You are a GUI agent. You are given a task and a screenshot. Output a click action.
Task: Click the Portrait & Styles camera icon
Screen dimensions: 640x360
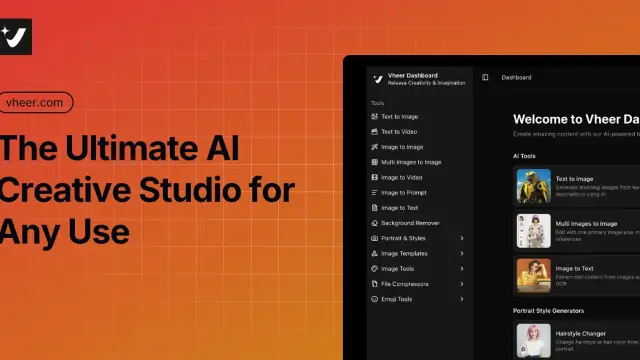pyautogui.click(x=374, y=238)
